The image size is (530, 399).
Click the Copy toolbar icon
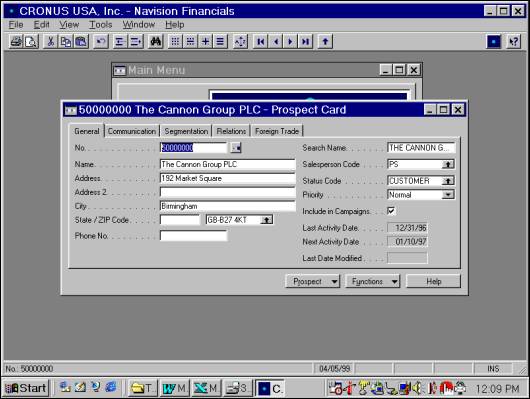point(66,42)
